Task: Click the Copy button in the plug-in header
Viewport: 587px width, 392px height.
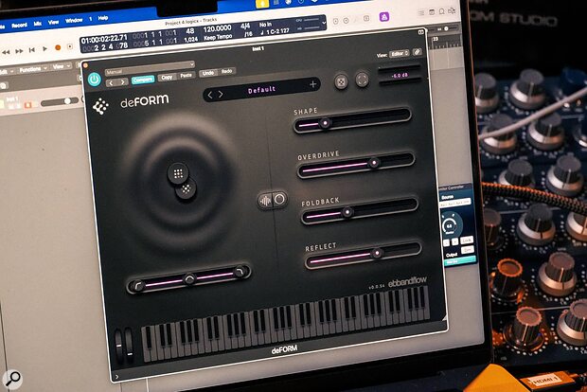Action: tap(167, 77)
